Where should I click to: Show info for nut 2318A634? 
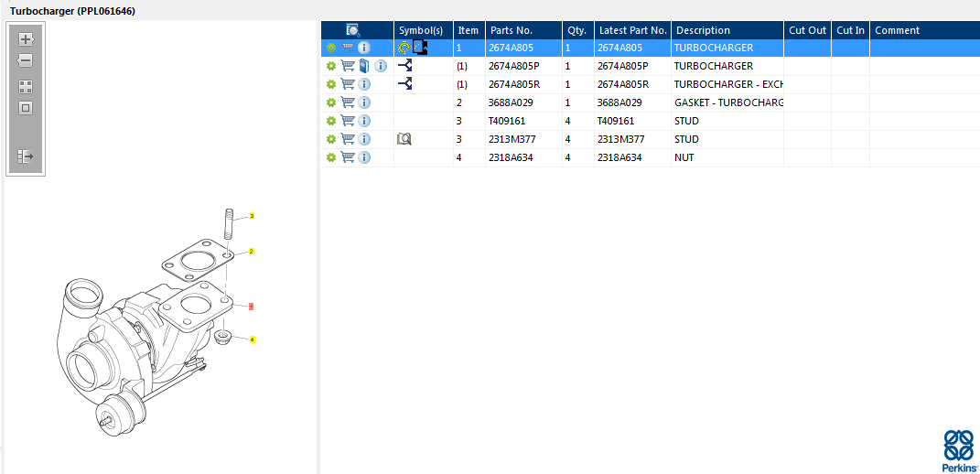(x=364, y=157)
